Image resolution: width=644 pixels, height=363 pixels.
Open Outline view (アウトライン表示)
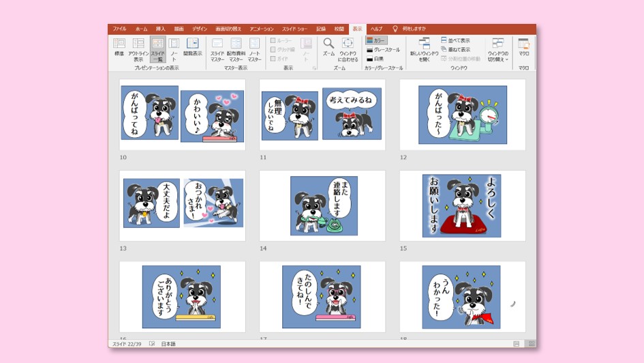pos(138,49)
